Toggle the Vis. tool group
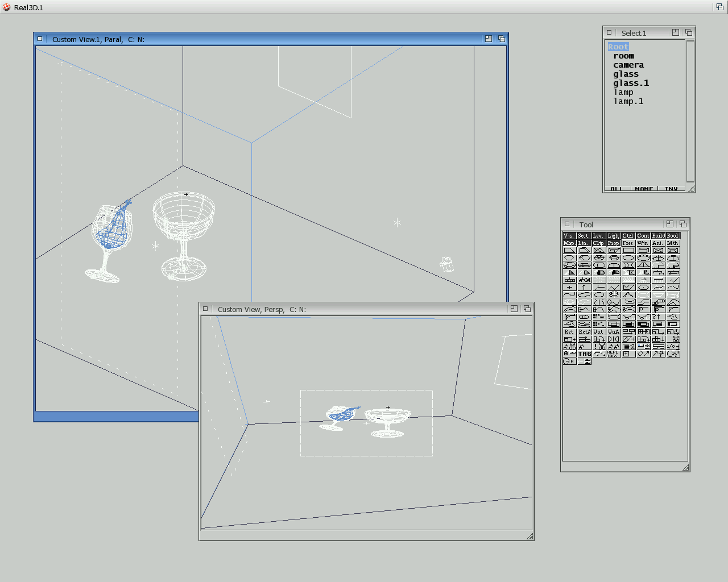Viewport: 728px width, 582px height. [569, 235]
